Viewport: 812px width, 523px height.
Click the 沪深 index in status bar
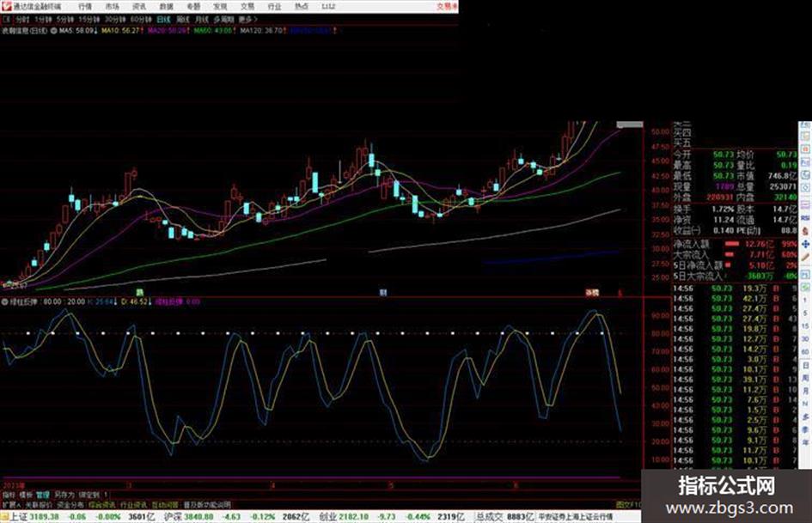[173, 517]
